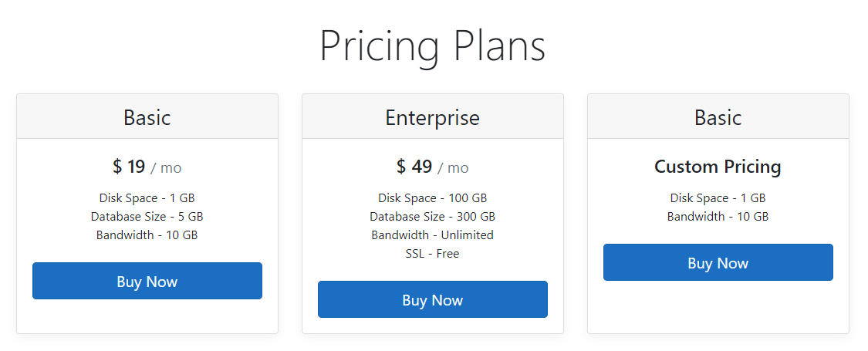Image resolution: width=868 pixels, height=351 pixels.
Task: Select the Enterprise card header
Action: tap(432, 117)
